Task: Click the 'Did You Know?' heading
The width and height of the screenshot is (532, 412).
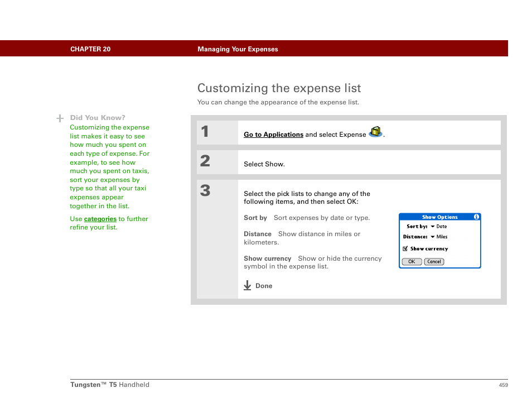Action: 98,118
